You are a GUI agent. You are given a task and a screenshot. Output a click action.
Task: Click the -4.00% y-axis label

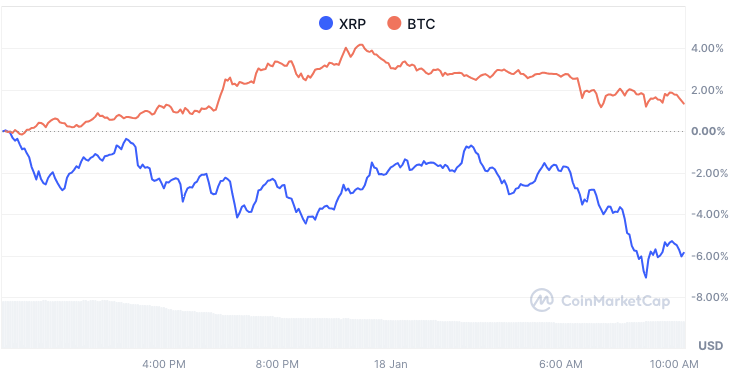(x=706, y=214)
